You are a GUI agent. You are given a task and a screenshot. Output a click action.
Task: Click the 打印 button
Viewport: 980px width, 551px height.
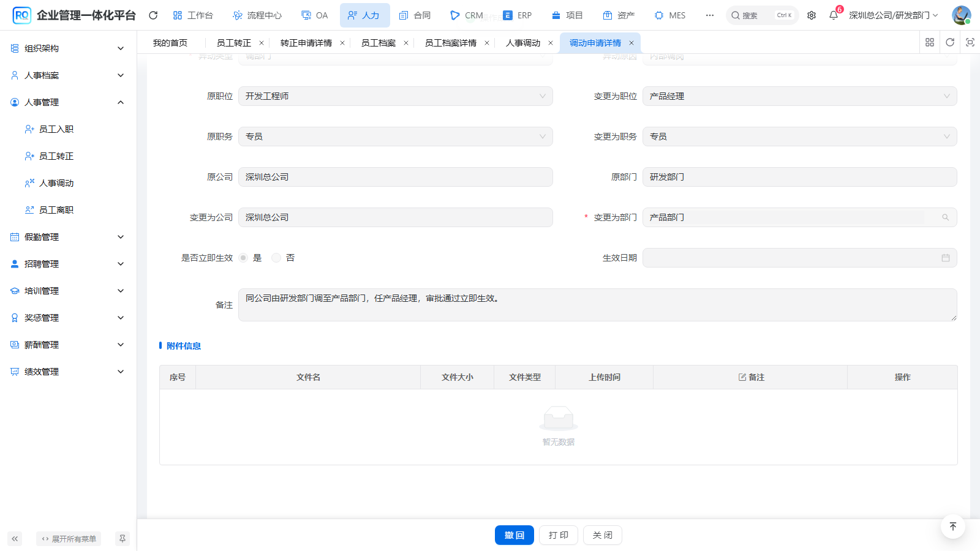(x=559, y=535)
